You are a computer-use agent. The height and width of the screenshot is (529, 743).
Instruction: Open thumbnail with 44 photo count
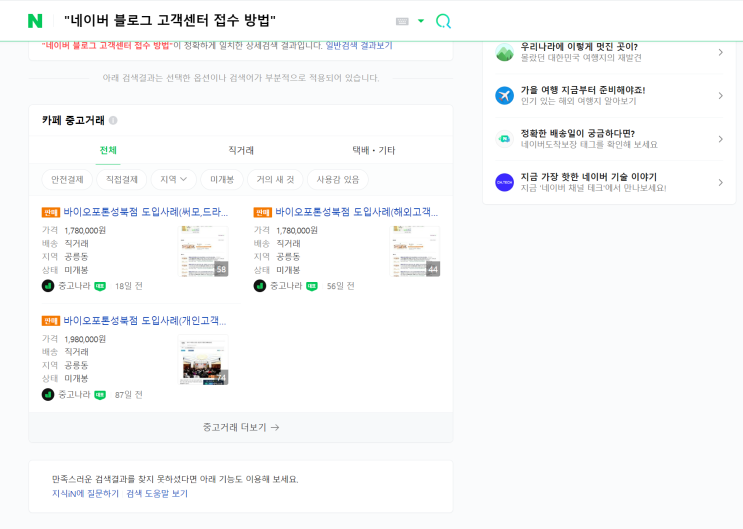pos(415,251)
